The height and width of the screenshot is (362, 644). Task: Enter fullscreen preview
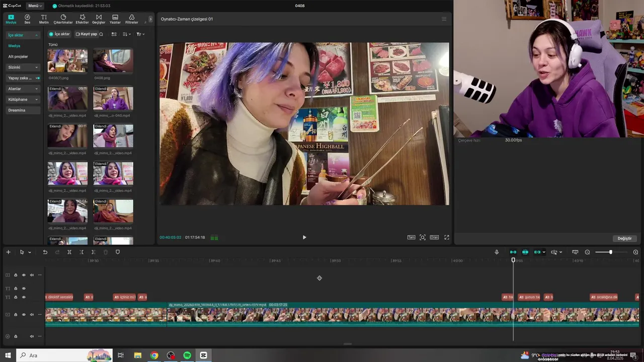(446, 237)
